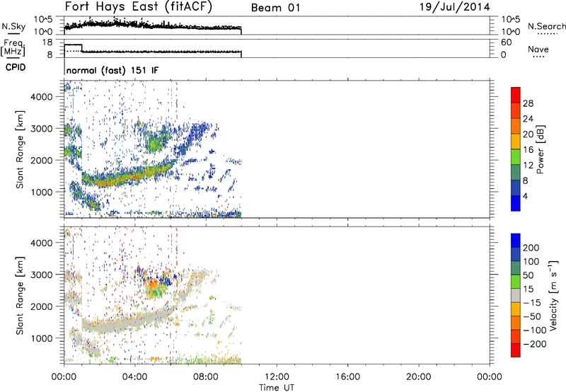Click the date '19/Jul/2014'
Screen dimensions: 566x392
[x=454, y=7]
